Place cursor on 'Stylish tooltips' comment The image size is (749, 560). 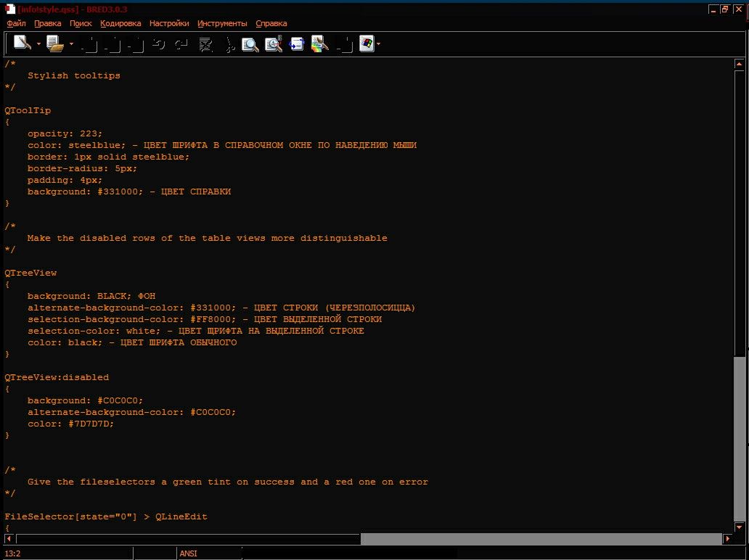(74, 75)
